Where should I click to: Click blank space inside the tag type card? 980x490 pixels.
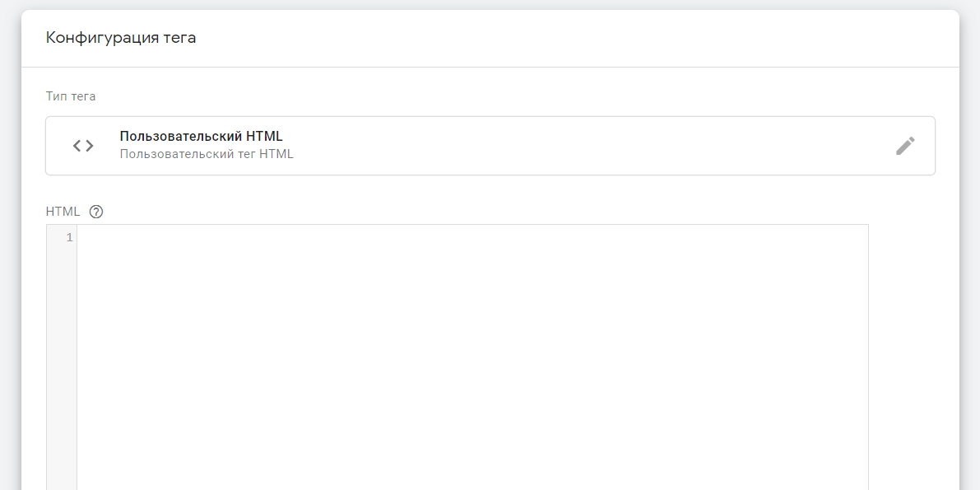(x=576, y=146)
